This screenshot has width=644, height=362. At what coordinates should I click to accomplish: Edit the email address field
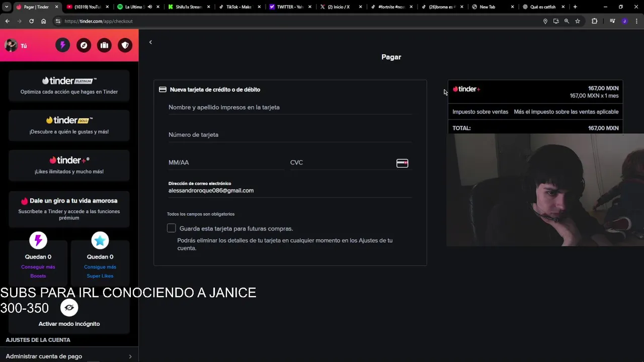click(290, 191)
